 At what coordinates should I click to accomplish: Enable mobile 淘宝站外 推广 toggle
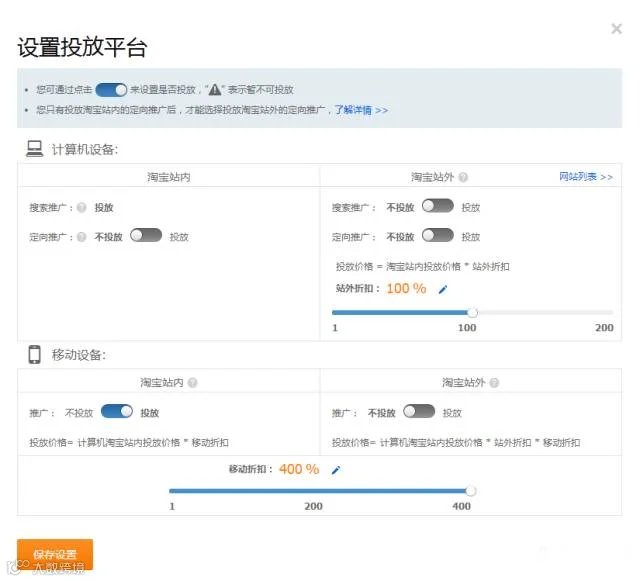[419, 411]
